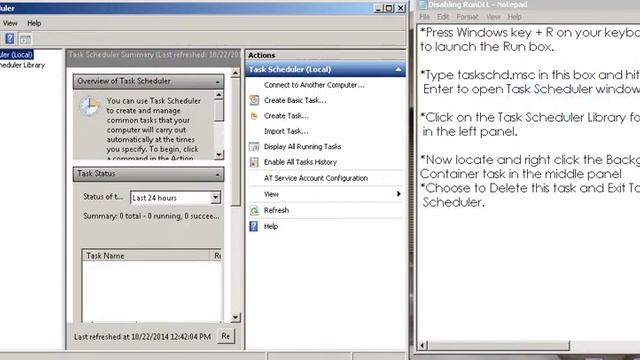Click the Notepad title bar document icon

[x=423, y=4]
